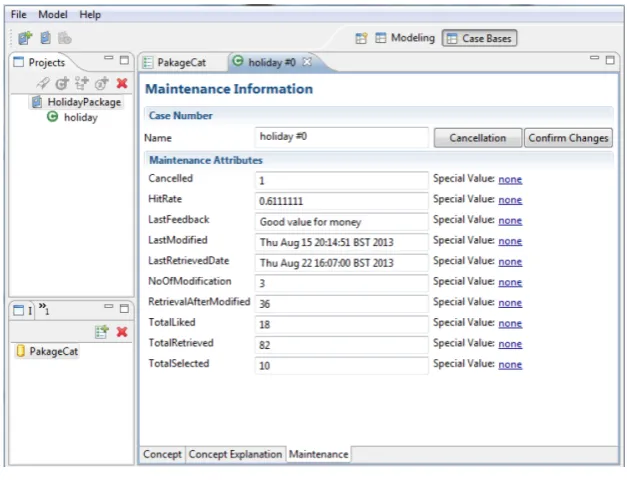Click the TotalSelected value field
The width and height of the screenshot is (627, 480).
[x=342, y=366]
